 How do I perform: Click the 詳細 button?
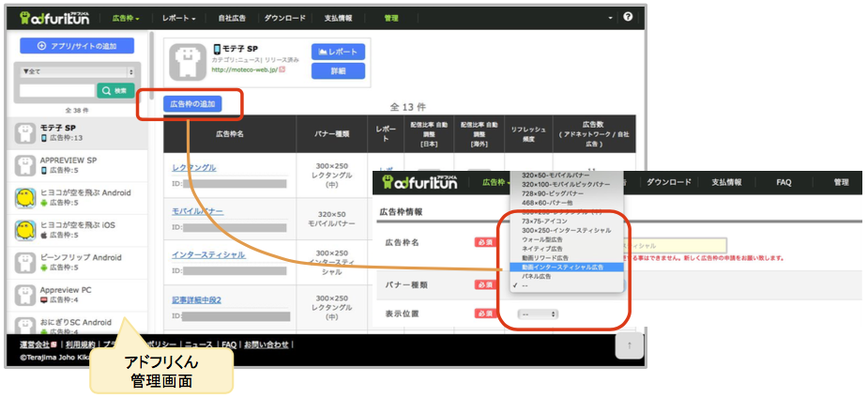(x=338, y=70)
